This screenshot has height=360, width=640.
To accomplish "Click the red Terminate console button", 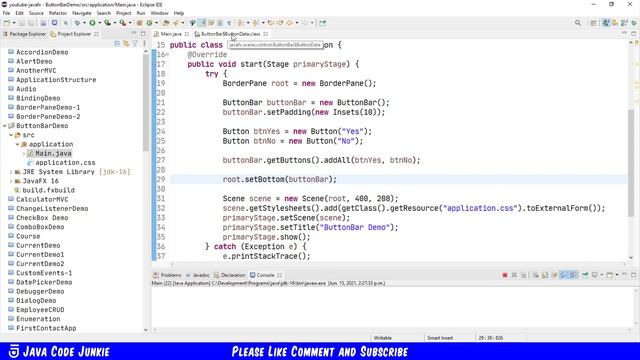I will click(x=505, y=275).
